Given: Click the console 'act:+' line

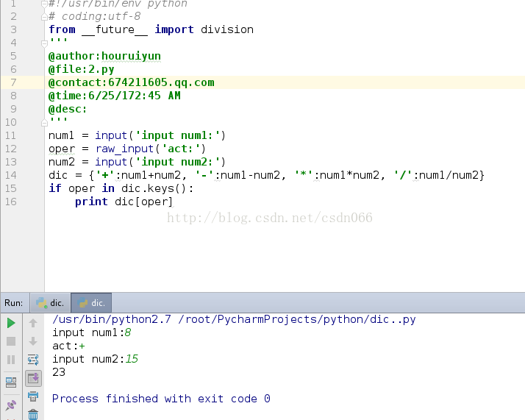Looking at the screenshot, I should (x=68, y=346).
